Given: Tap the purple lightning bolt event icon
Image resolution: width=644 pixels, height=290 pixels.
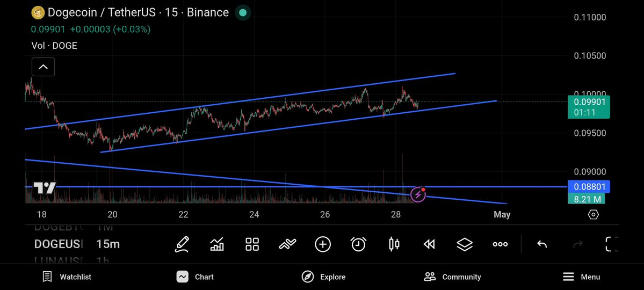Looking at the screenshot, I should [x=418, y=194].
